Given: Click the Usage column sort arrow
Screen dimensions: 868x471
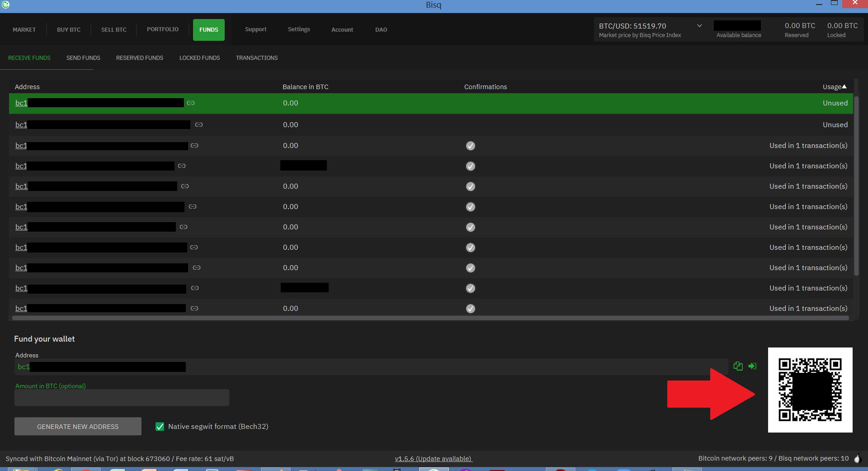Looking at the screenshot, I should (845, 86).
